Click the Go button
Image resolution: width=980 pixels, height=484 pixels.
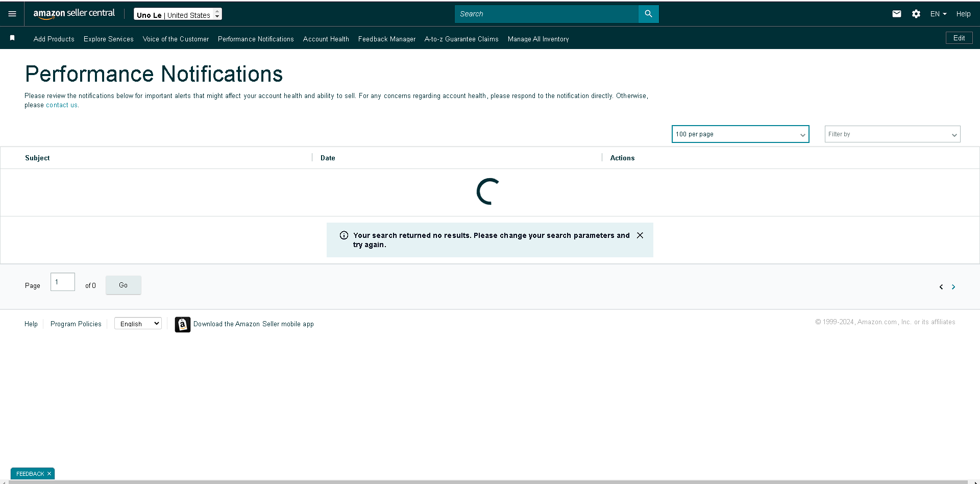tap(124, 285)
